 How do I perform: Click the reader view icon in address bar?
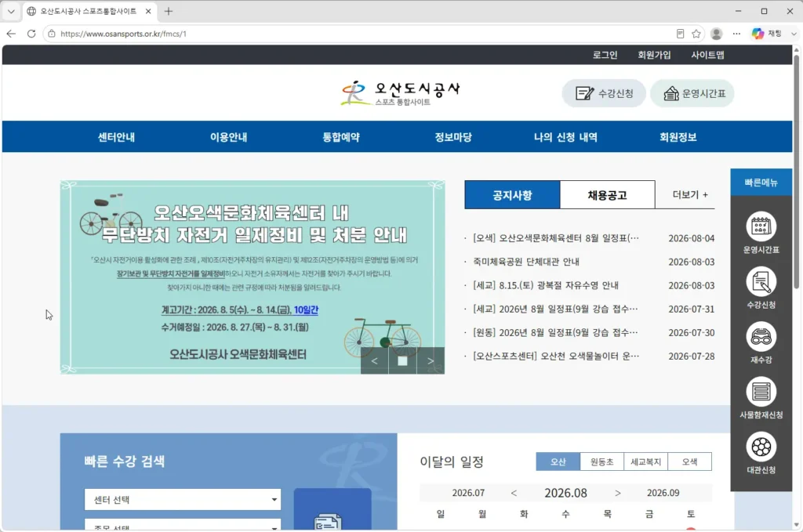680,34
